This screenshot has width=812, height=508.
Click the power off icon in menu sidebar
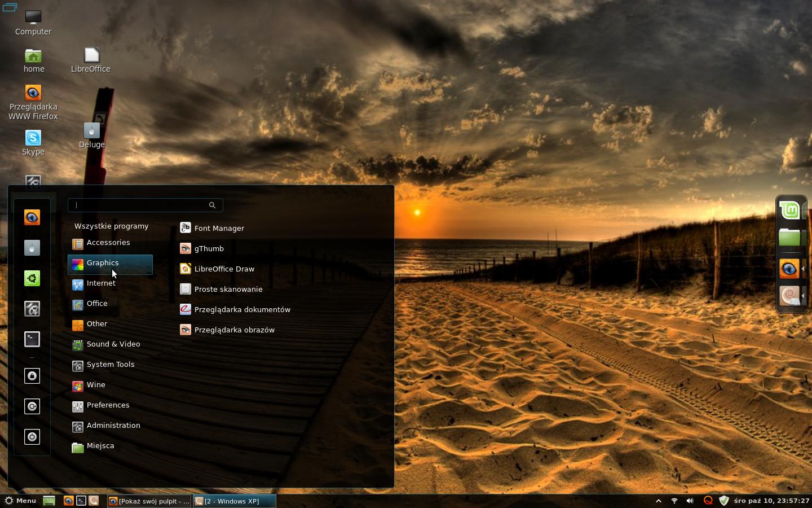[x=32, y=437]
